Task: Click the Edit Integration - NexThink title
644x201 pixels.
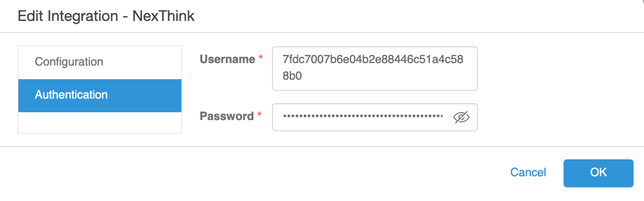Action: (106, 17)
